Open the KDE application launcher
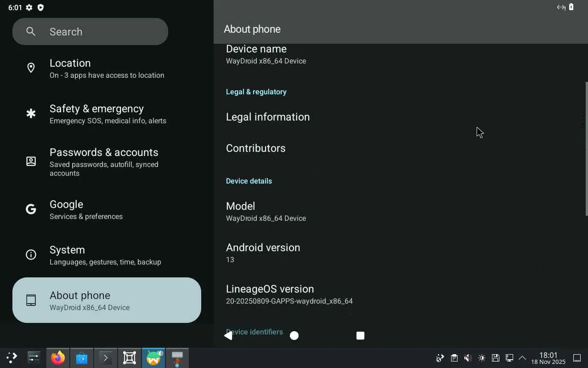The height and width of the screenshot is (368, 588). (11, 357)
